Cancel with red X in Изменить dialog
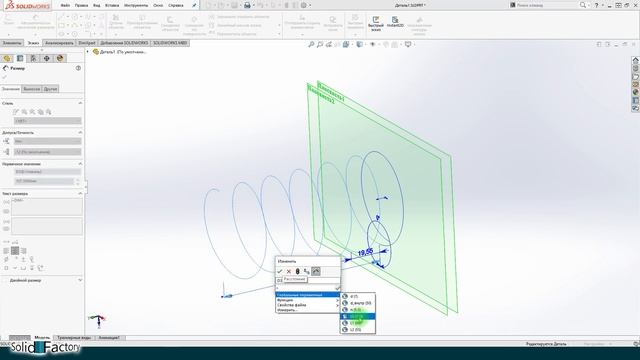Image resolution: width=640 pixels, height=360 pixels. [289, 271]
